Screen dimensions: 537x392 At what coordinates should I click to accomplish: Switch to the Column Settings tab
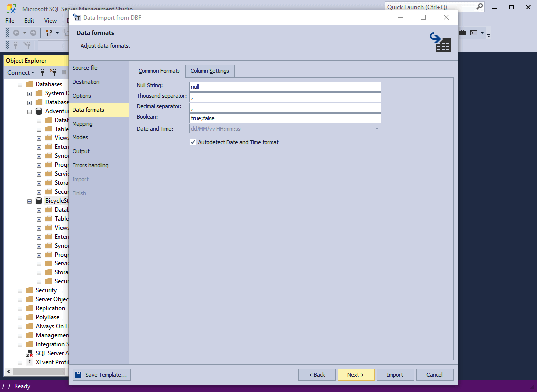[209, 71]
